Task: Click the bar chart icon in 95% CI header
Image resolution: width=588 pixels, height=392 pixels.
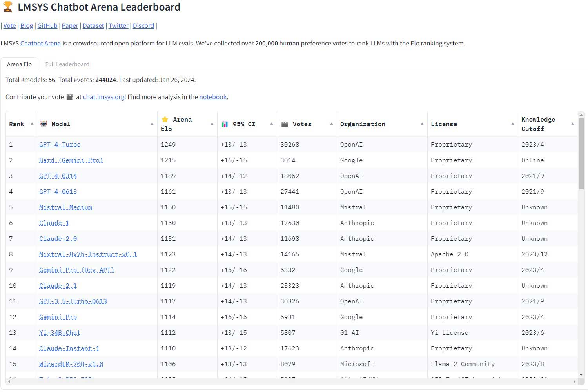Action: coord(225,124)
